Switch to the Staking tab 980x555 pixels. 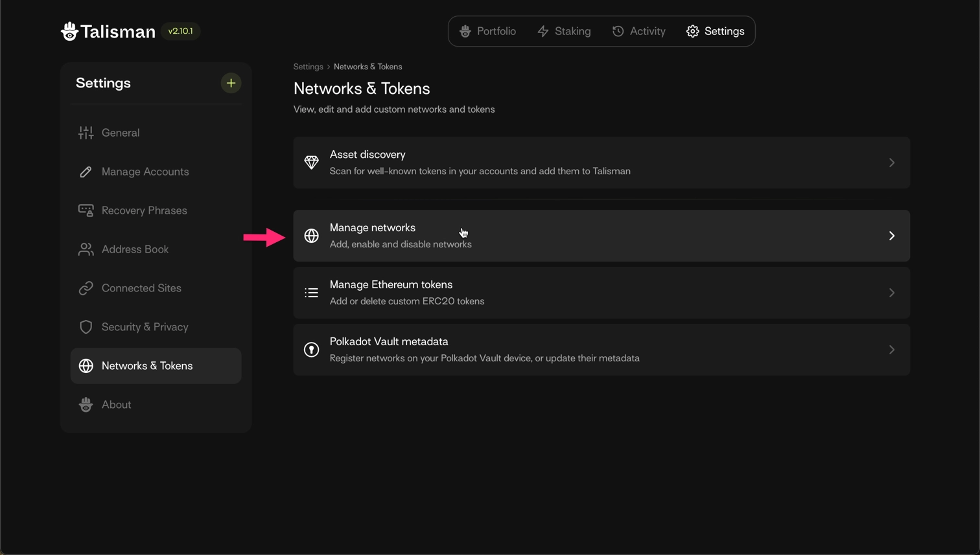[564, 31]
